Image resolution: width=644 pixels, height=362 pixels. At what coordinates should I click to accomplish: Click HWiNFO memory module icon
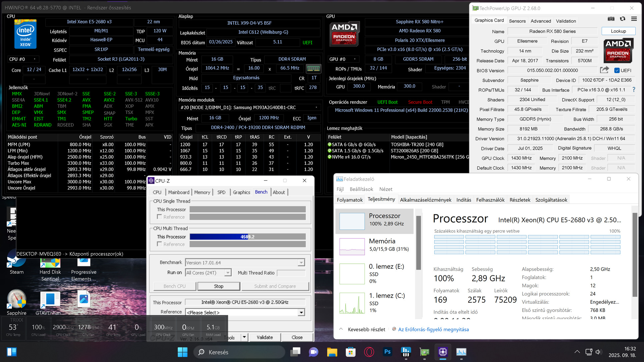tap(313, 68)
